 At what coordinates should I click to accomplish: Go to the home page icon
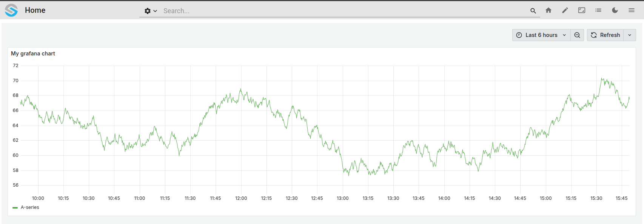(x=548, y=10)
